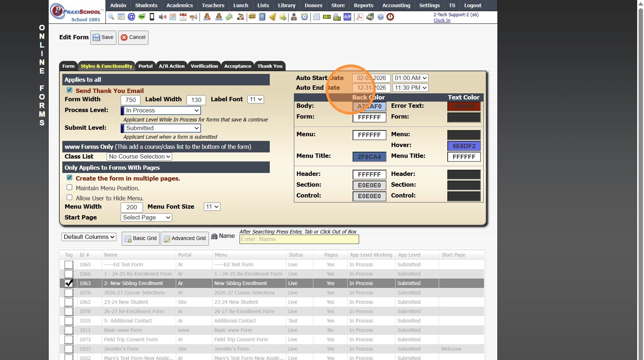Enable Maintain Menu Position checkbox
Image resolution: width=644 pixels, height=360 pixels.
click(70, 187)
